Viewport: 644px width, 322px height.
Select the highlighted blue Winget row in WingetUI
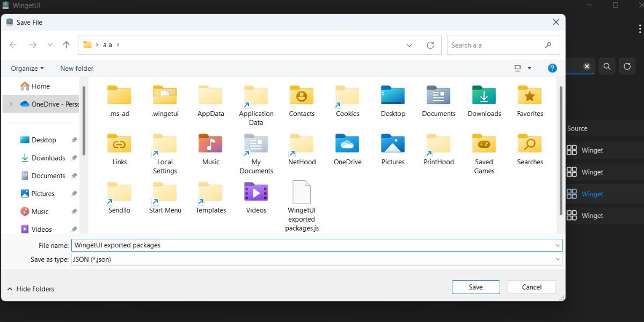coord(605,194)
